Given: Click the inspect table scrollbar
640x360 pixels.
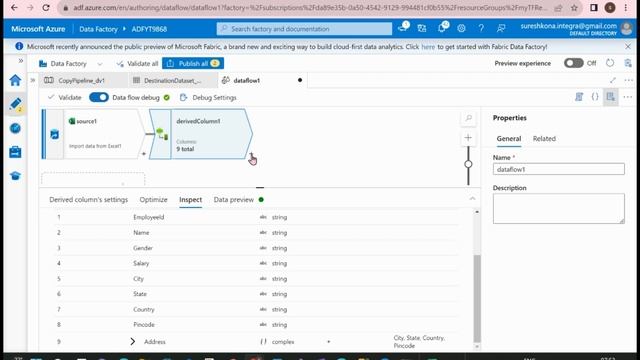Looking at the screenshot, I should tap(477, 299).
